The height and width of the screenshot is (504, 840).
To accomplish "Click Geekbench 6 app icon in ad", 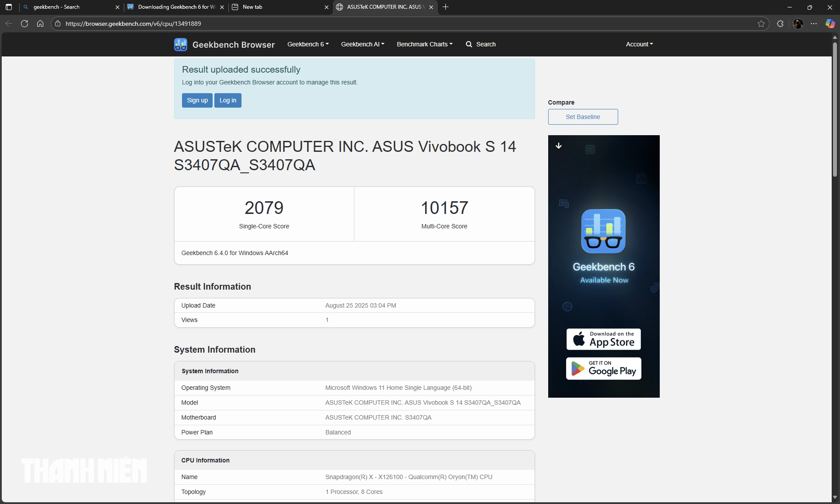I will tap(603, 231).
